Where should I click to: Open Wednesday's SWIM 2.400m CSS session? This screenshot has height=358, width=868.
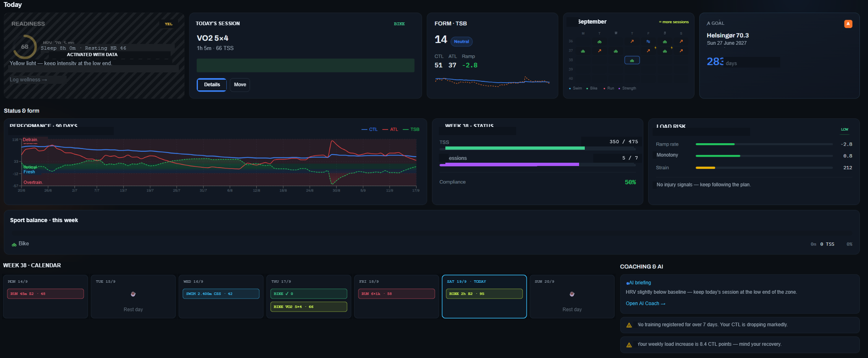pos(221,294)
